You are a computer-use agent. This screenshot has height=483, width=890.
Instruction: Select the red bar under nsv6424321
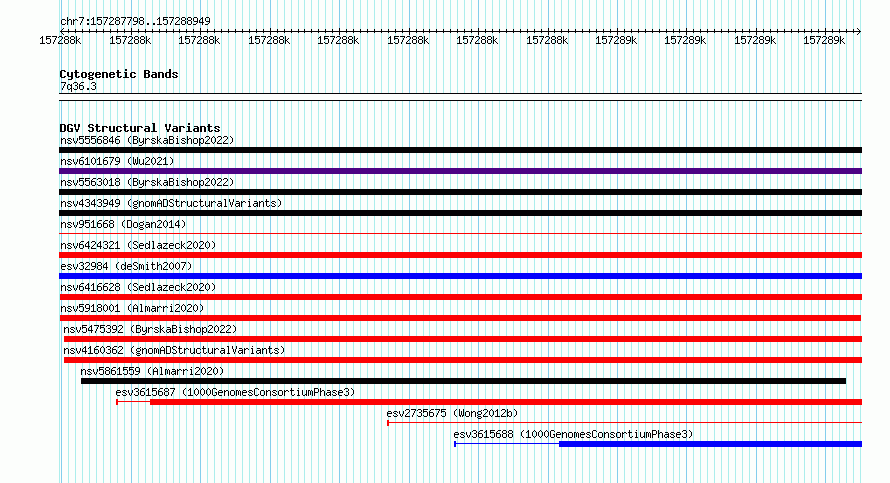[460, 255]
